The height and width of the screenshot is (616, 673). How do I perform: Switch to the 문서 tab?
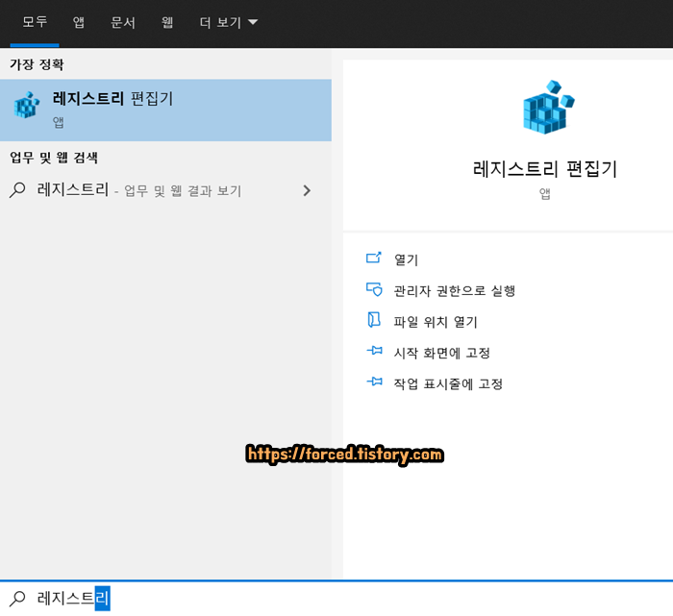[123, 22]
